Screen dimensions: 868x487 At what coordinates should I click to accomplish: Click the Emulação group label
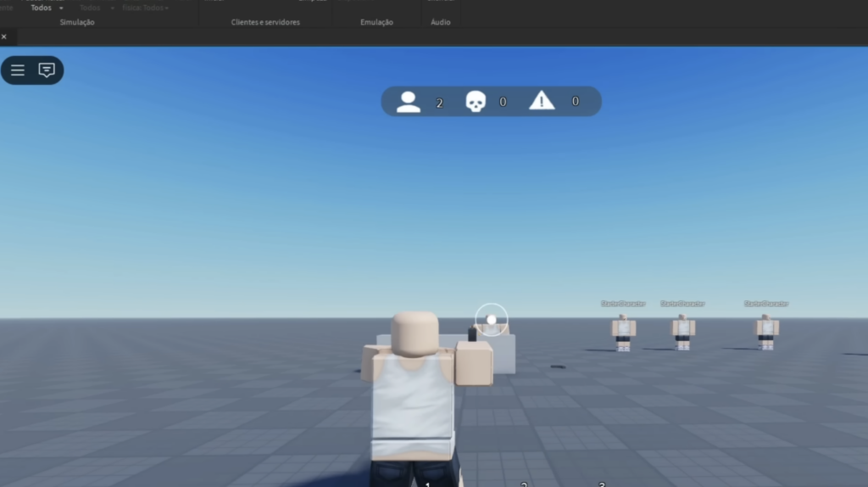pyautogui.click(x=376, y=22)
